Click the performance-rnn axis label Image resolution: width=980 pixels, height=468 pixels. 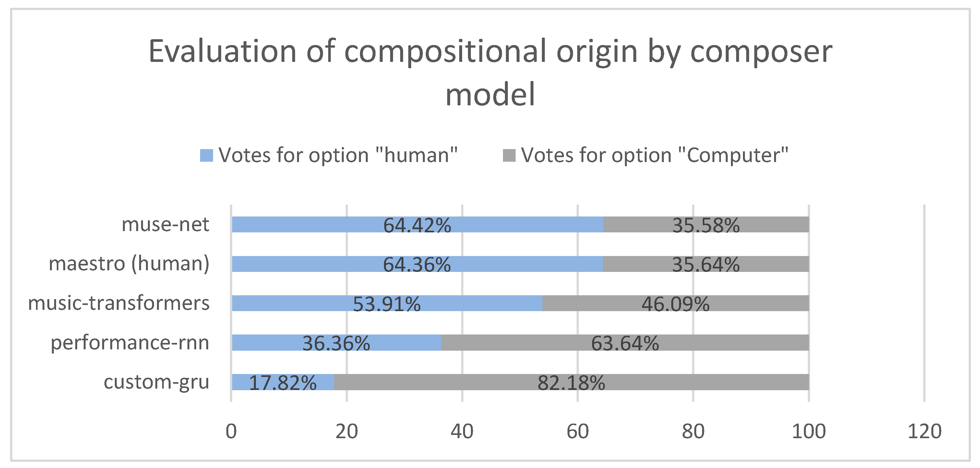click(130, 343)
